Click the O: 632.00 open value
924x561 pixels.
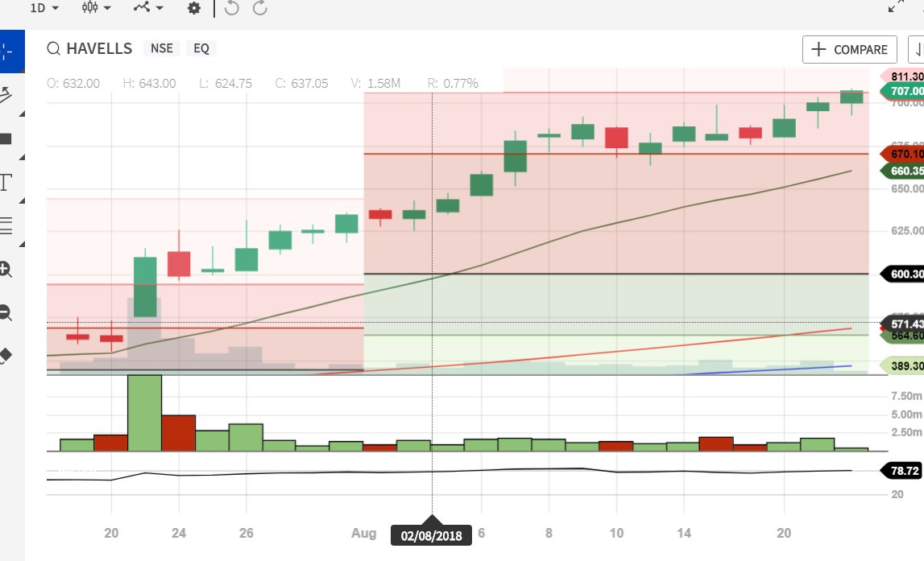(73, 84)
